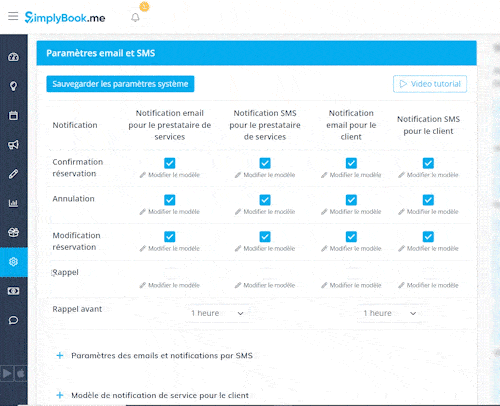Open the money payments icon in sidebar

[13, 291]
